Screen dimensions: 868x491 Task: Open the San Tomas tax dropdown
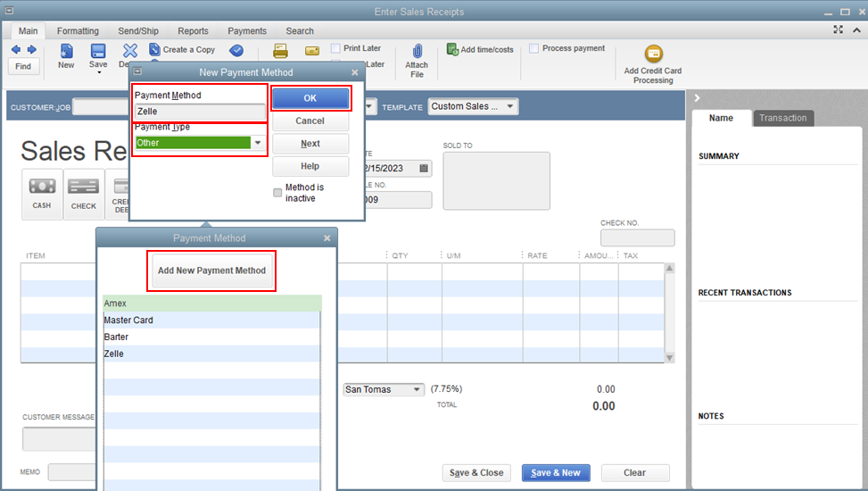pos(417,389)
